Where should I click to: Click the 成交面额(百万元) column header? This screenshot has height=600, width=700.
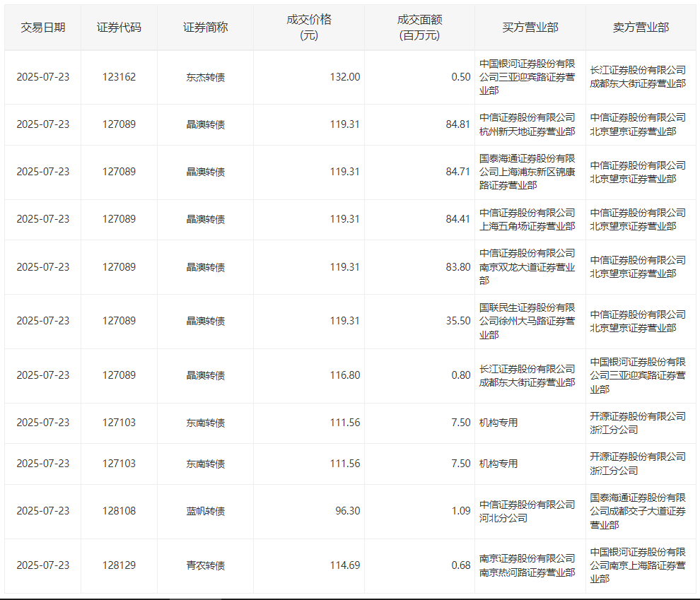click(419, 28)
